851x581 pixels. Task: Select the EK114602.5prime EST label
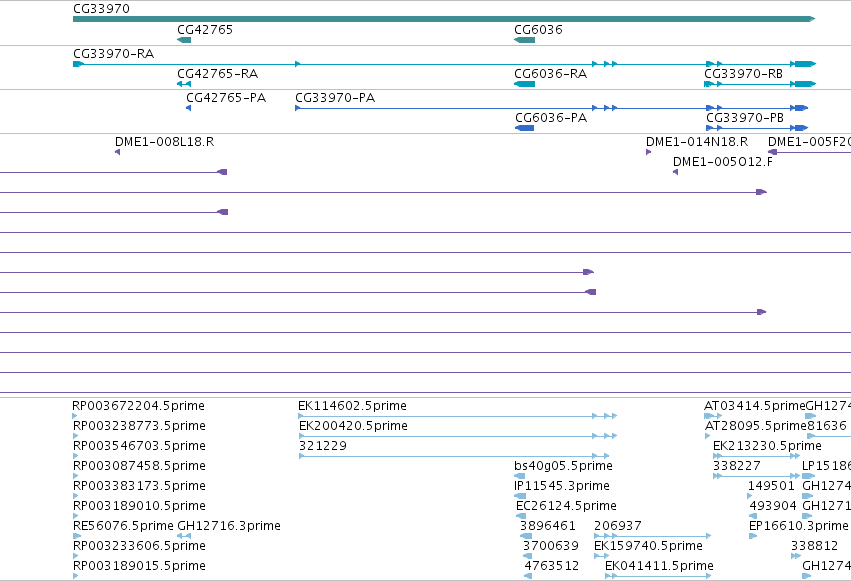pos(352,406)
